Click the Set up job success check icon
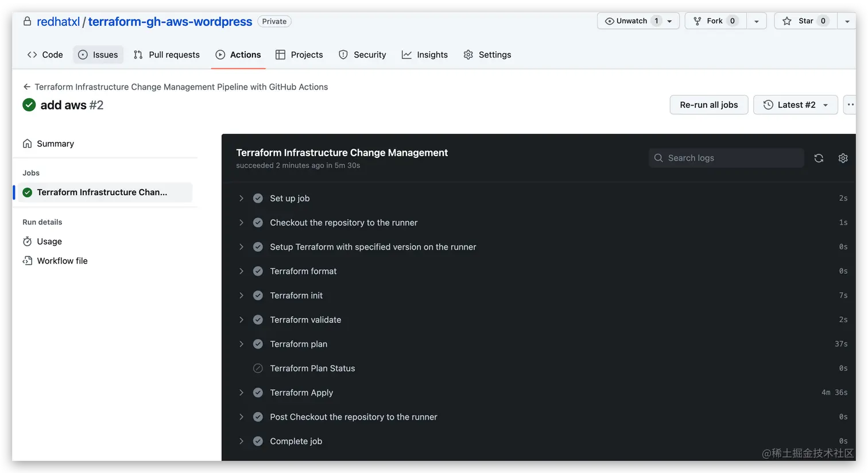Viewport: 868px width, 473px height. coord(258,198)
